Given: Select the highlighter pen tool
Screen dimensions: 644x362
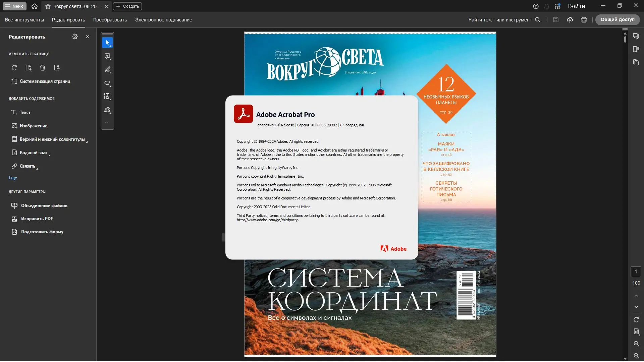Looking at the screenshot, I should click(x=107, y=69).
